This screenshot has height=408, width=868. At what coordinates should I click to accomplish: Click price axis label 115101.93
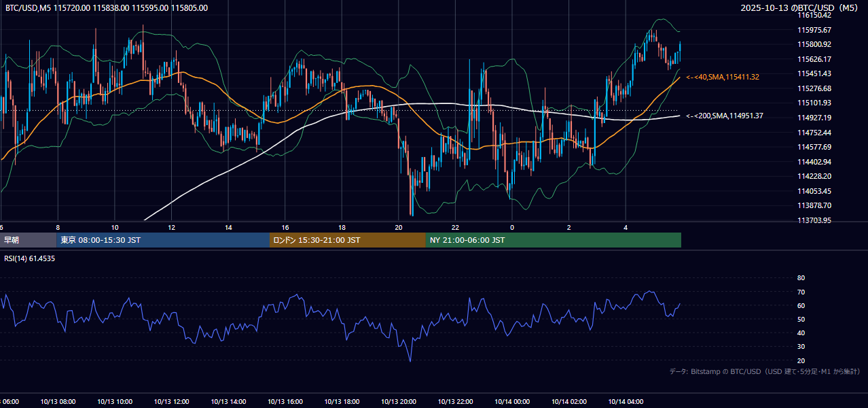click(x=816, y=103)
